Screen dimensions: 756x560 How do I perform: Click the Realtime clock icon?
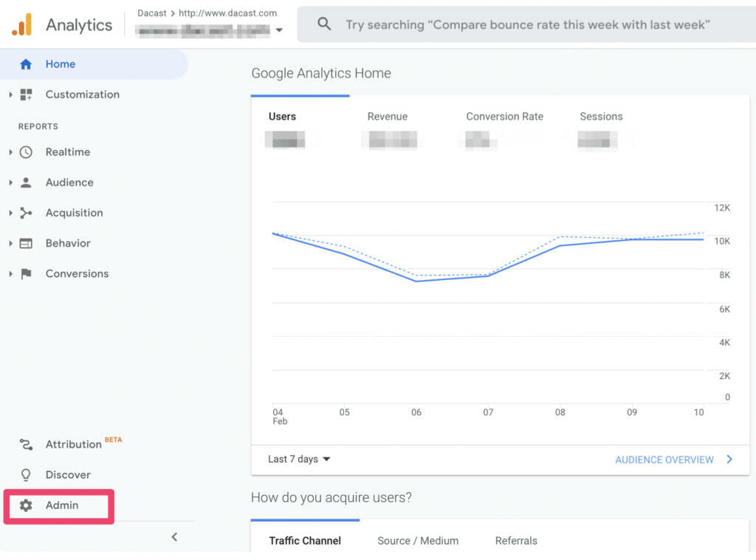26,152
